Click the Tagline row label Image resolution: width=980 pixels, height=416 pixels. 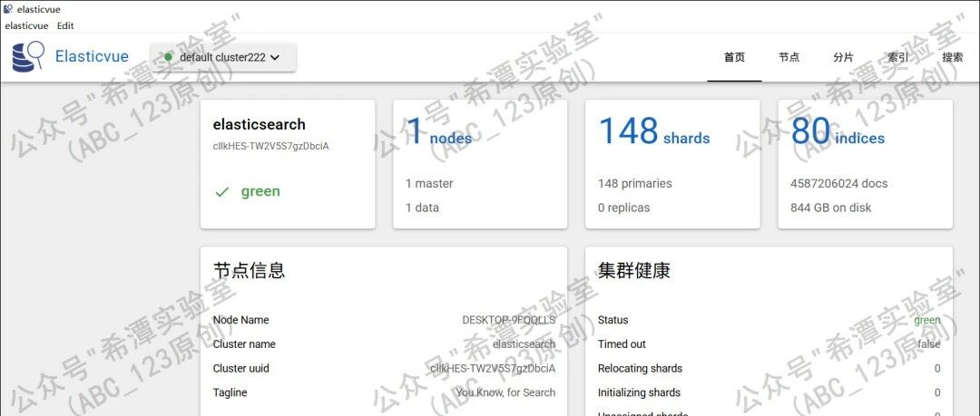[230, 392]
